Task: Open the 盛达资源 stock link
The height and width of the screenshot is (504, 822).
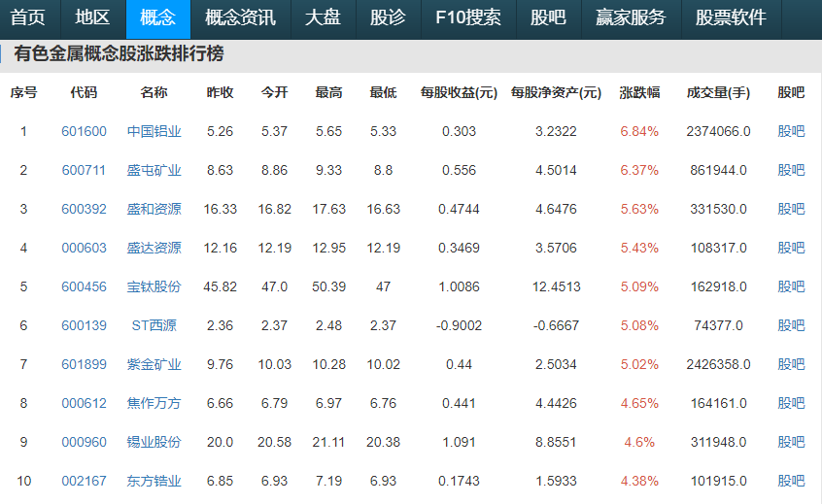Action: 154,248
